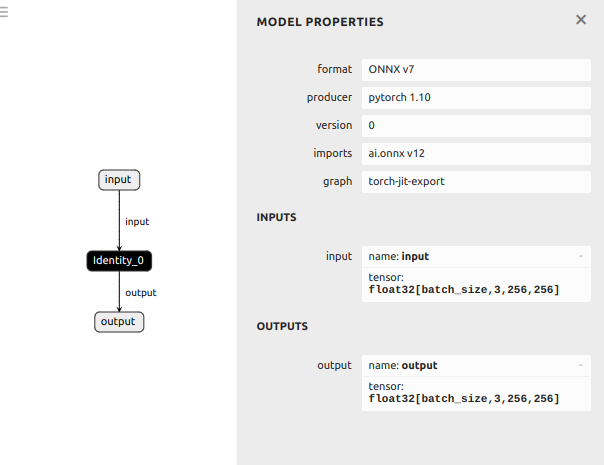Open the hamburger menu icon
This screenshot has width=604, height=465.
(3, 12)
